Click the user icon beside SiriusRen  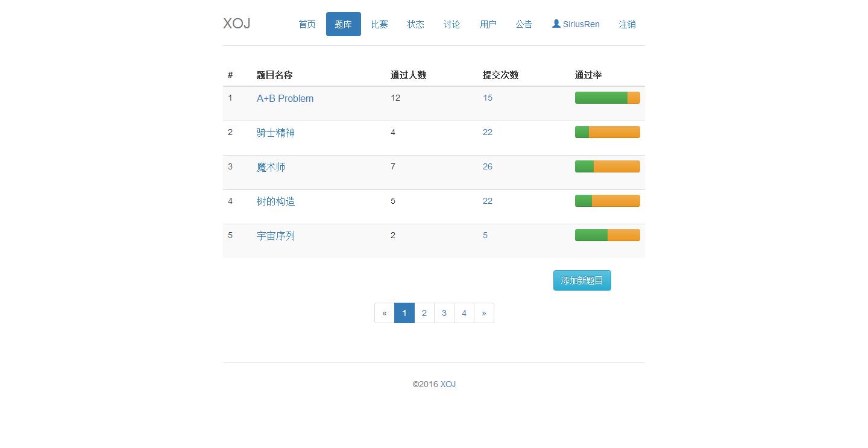(x=556, y=24)
